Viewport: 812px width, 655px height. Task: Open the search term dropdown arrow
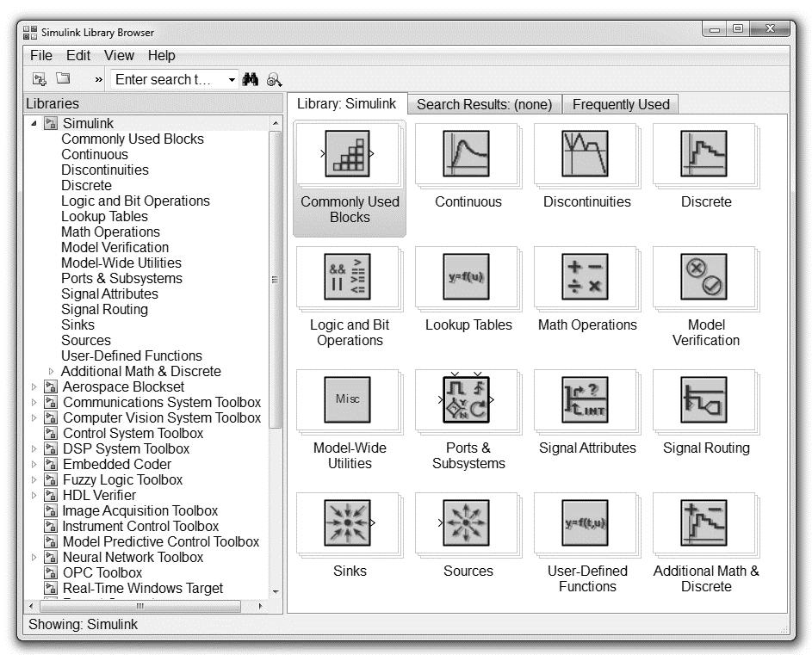[x=232, y=80]
